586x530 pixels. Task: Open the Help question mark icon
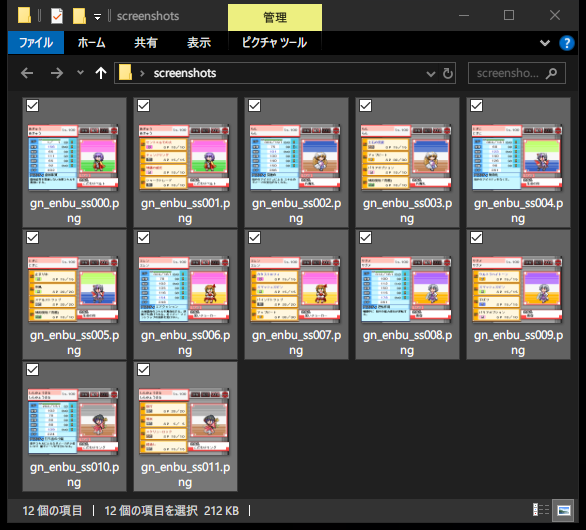coord(567,43)
